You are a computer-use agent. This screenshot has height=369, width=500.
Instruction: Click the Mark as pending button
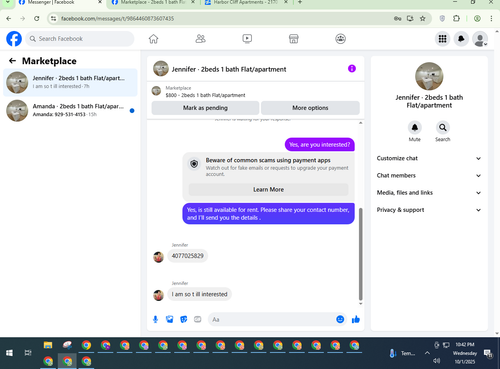point(205,108)
